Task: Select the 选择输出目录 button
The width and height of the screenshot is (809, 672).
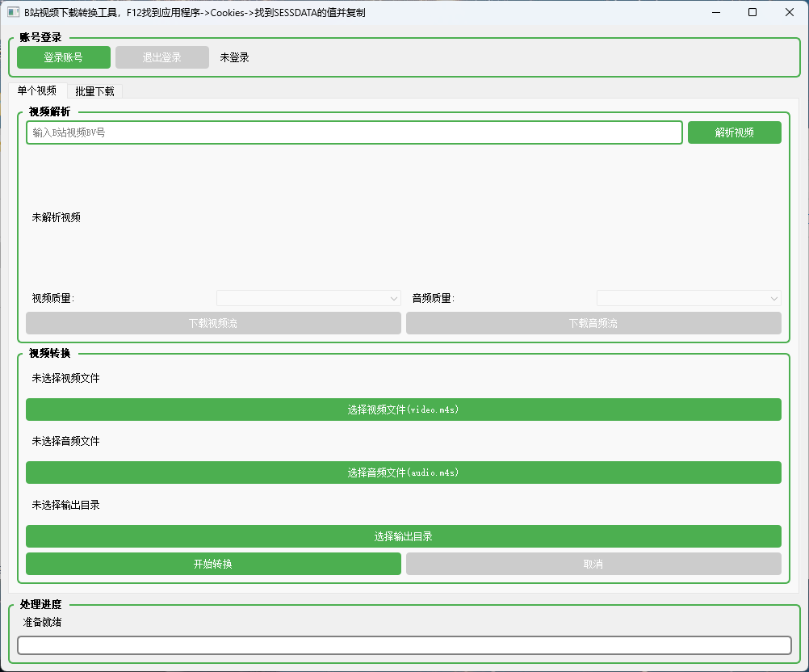Action: 403,536
